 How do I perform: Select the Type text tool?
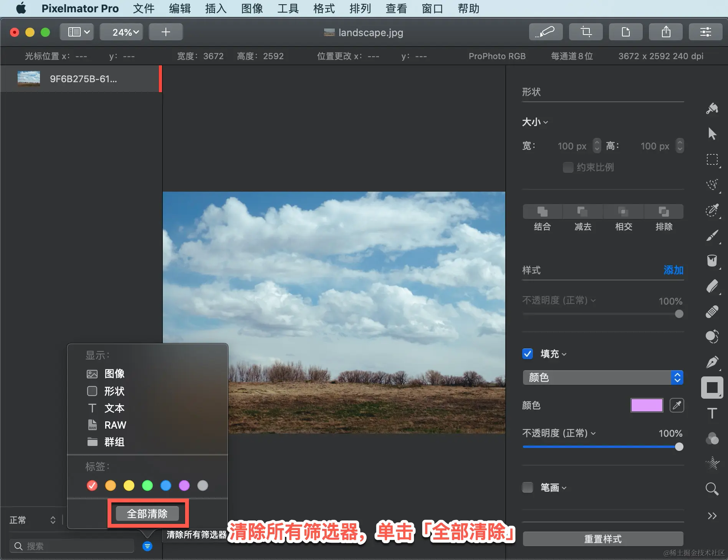[x=712, y=413]
